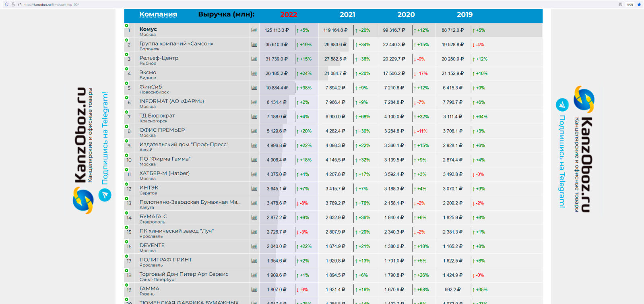Click ИНТЭК 2022 revenue 3 645.1
The width and height of the screenshot is (644, 304).
277,189
